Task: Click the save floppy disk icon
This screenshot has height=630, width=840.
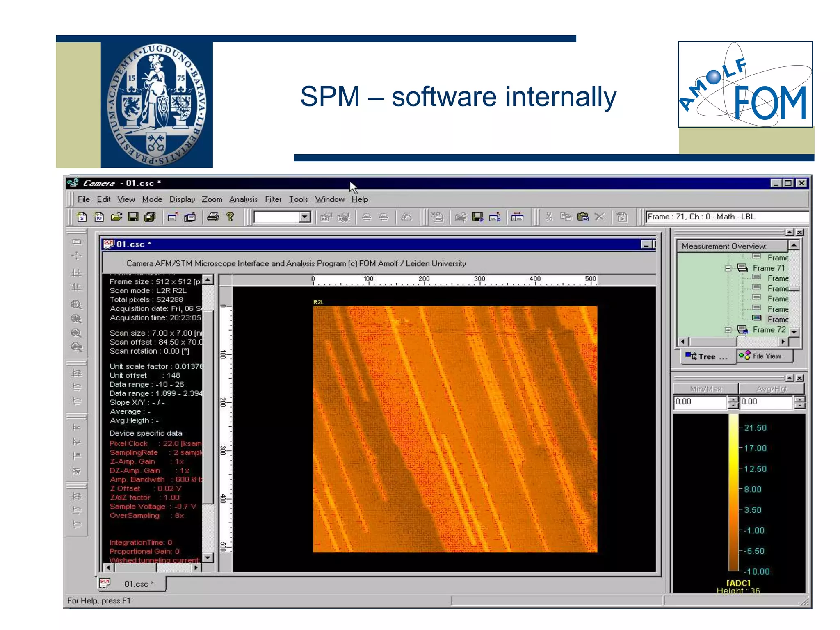Action: tap(133, 217)
